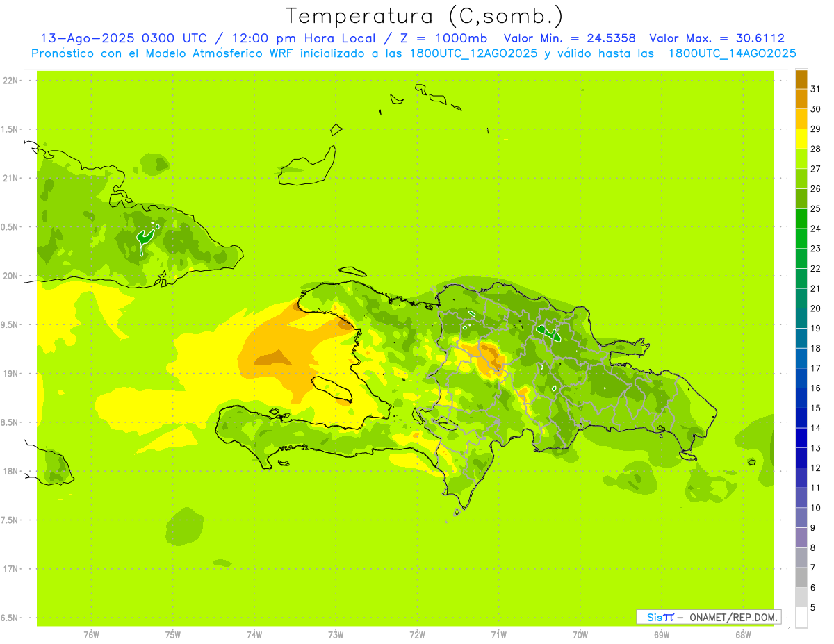The width and height of the screenshot is (834, 644).
Task: Click the white bottom swatch of the legend
Action: click(x=801, y=618)
